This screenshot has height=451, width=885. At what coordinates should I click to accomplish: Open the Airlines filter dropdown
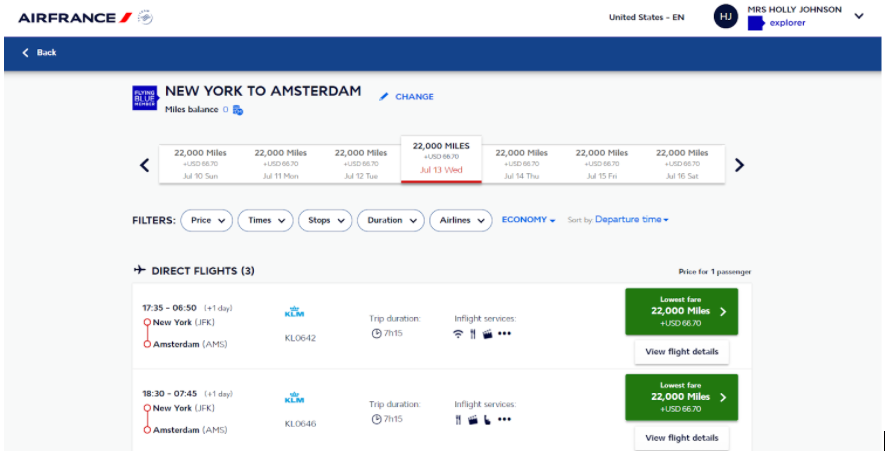click(x=460, y=220)
